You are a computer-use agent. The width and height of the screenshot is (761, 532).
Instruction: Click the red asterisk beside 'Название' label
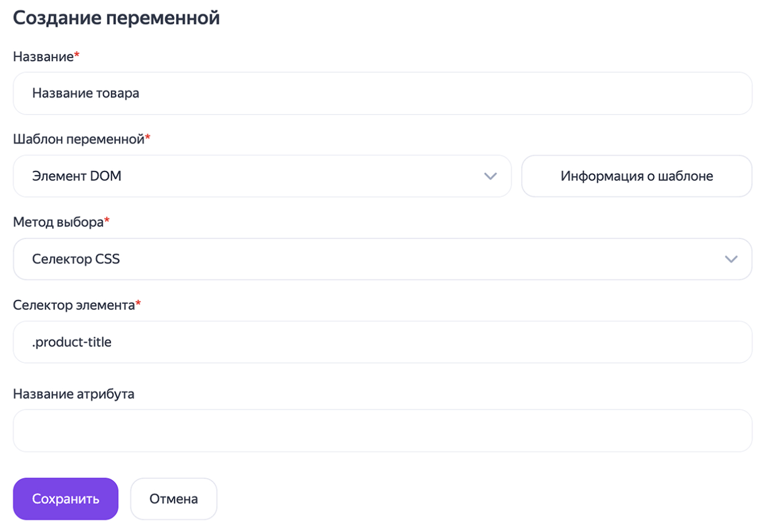pos(77,54)
